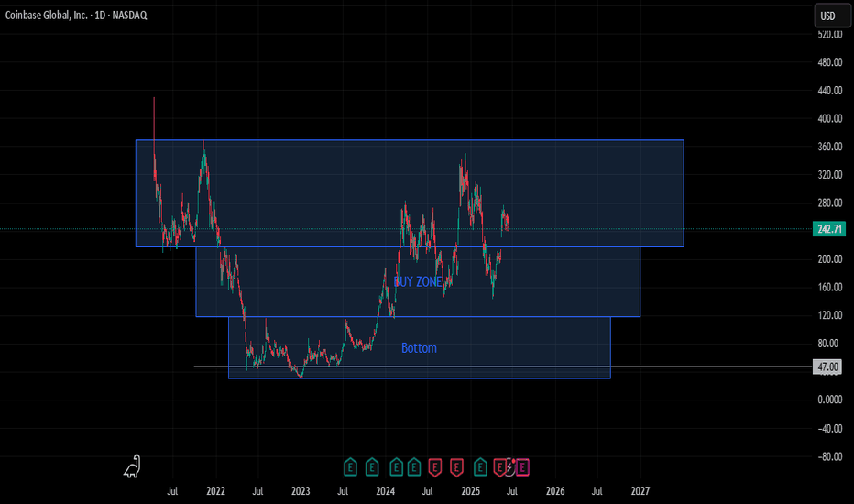Open the USD currency selector

pos(832,16)
